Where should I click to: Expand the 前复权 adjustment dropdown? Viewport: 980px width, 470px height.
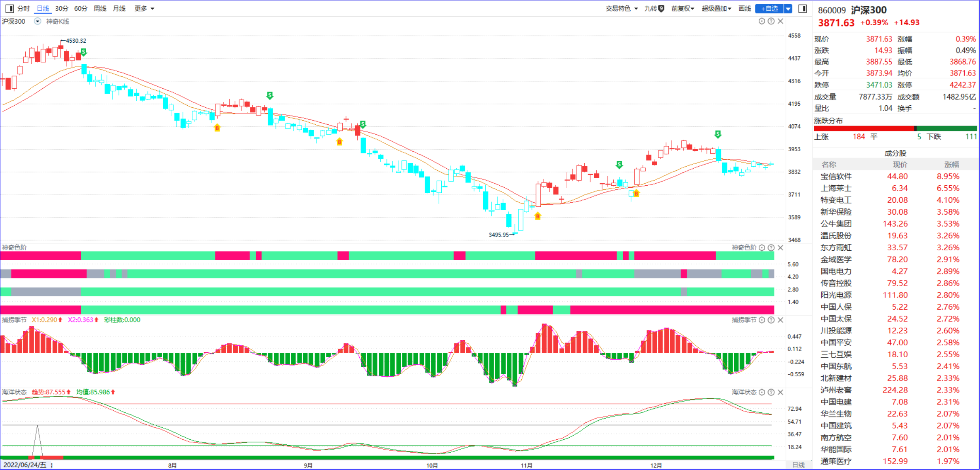click(x=682, y=8)
